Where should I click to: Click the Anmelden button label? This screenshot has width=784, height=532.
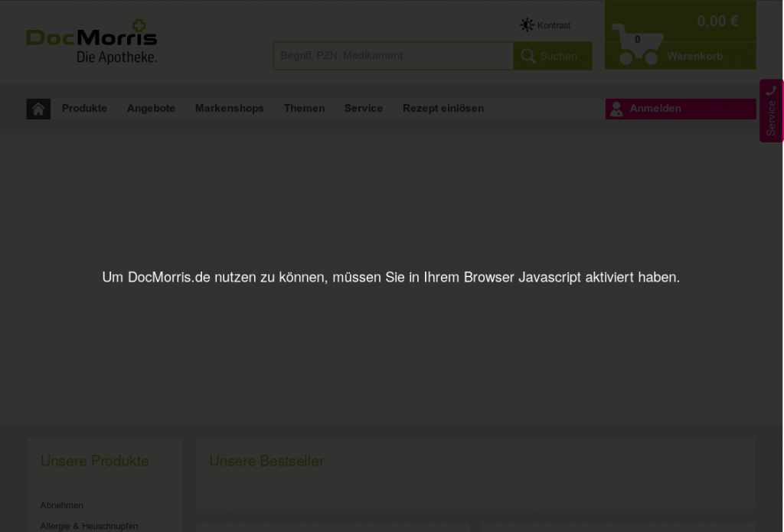(655, 109)
